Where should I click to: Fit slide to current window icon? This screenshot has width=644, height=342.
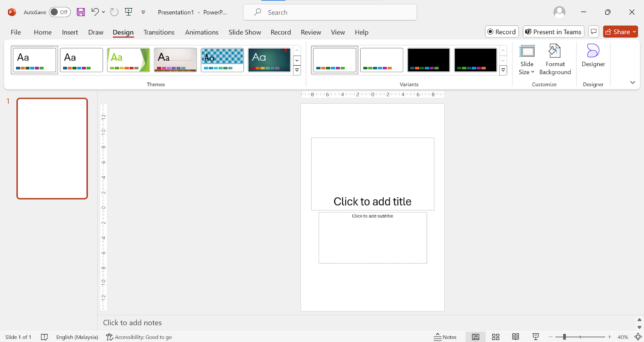pos(638,337)
